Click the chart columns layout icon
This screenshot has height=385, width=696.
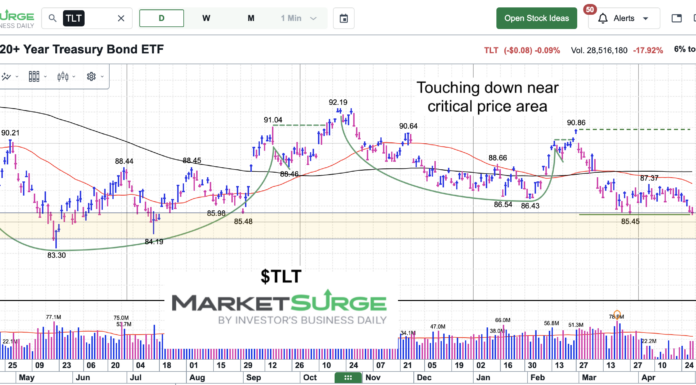(x=34, y=76)
